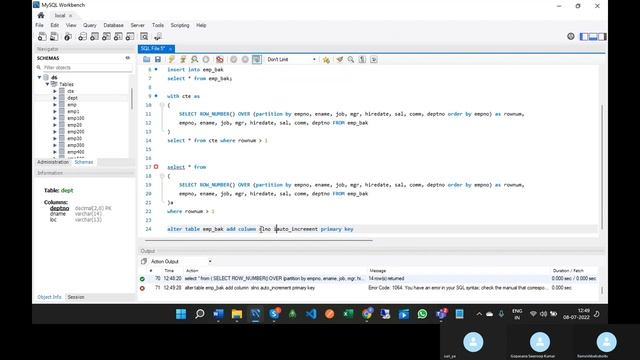Select the SQL File 5 editor tab

(153, 49)
